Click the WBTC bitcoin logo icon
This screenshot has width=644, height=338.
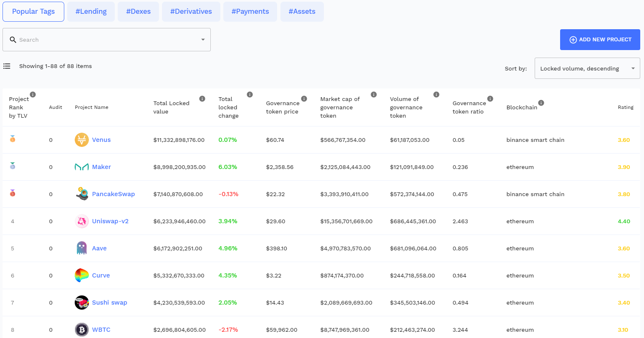(x=82, y=330)
